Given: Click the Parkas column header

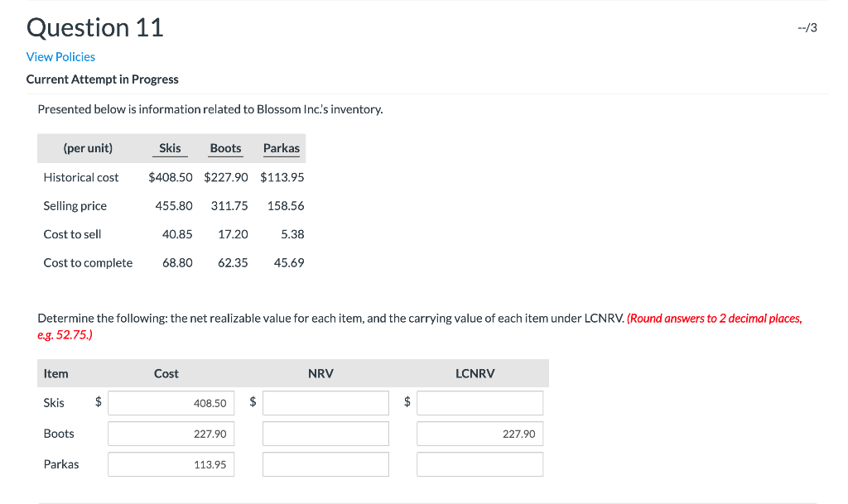Looking at the screenshot, I should 281,148.
